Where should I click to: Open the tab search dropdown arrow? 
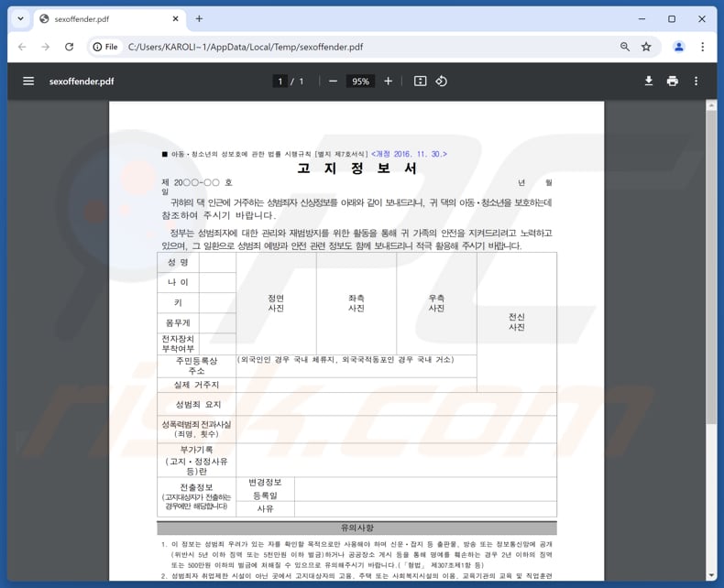20,19
